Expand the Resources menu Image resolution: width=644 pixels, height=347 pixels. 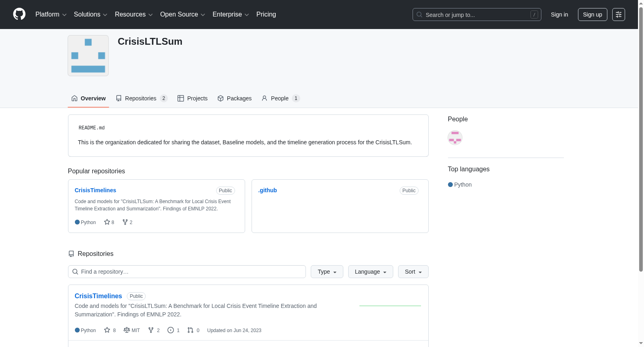point(134,15)
